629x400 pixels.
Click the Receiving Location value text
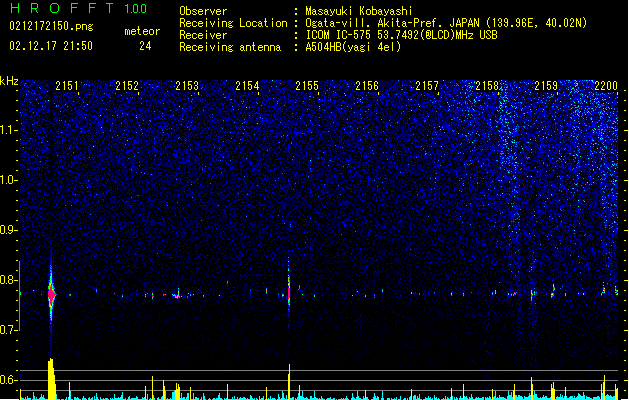446,23
